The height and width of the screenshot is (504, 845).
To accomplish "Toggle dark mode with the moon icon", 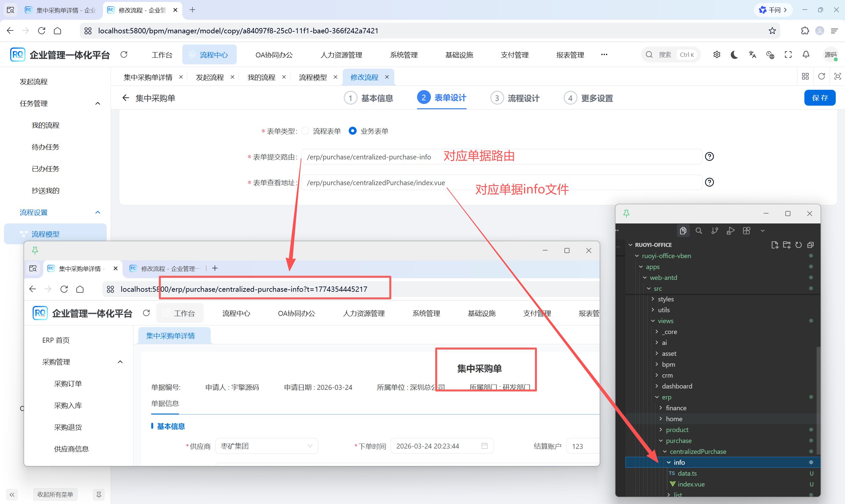I will click(734, 54).
